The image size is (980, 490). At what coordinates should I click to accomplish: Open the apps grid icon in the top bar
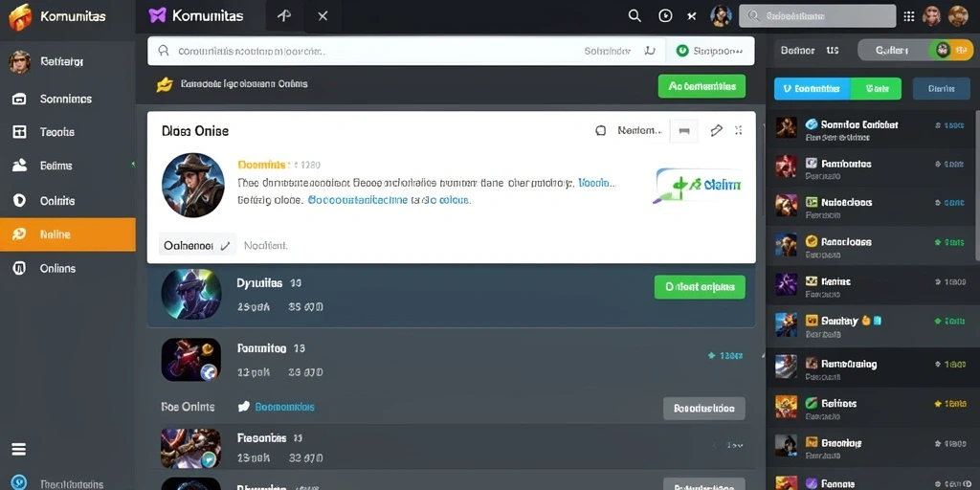point(909,16)
